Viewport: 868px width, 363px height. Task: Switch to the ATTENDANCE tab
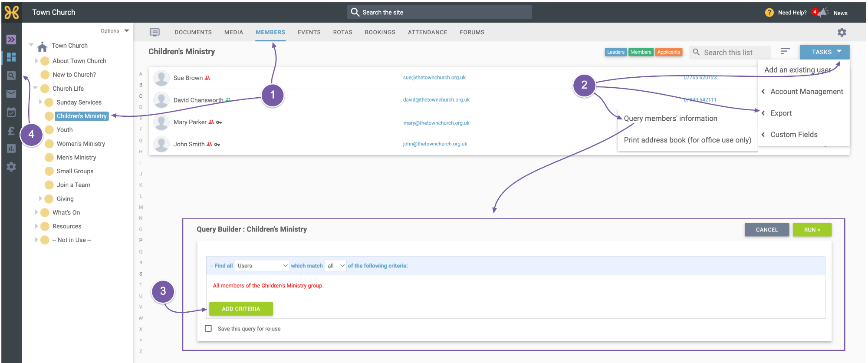click(427, 32)
